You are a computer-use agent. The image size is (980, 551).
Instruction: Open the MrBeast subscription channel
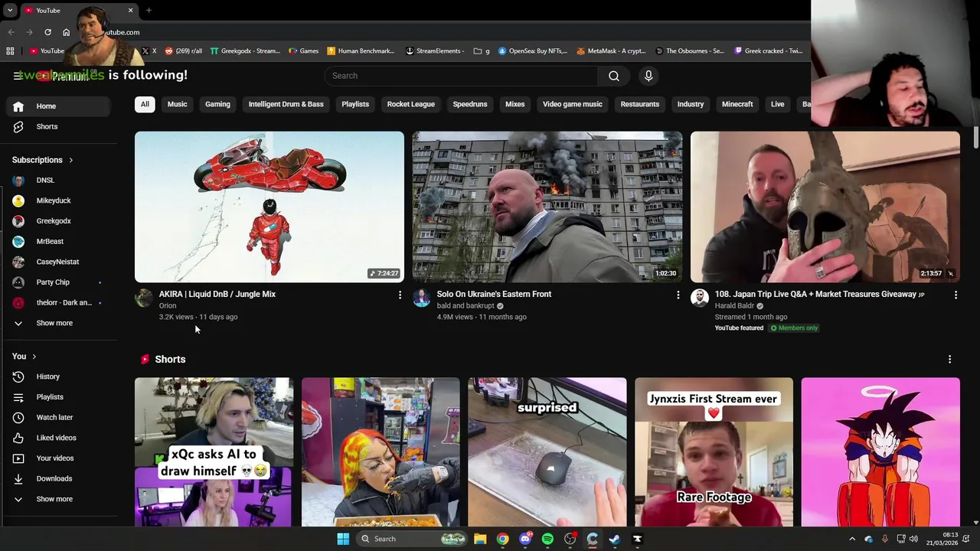(x=58, y=242)
